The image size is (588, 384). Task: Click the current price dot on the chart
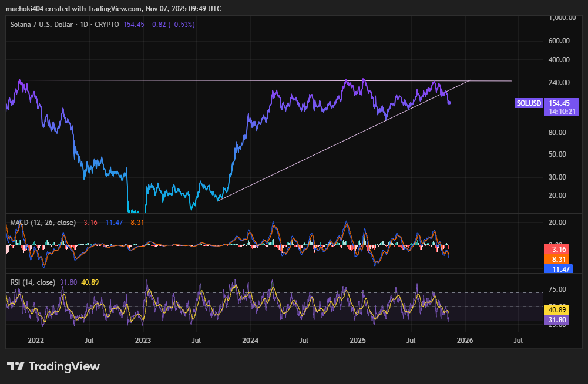tap(449, 103)
